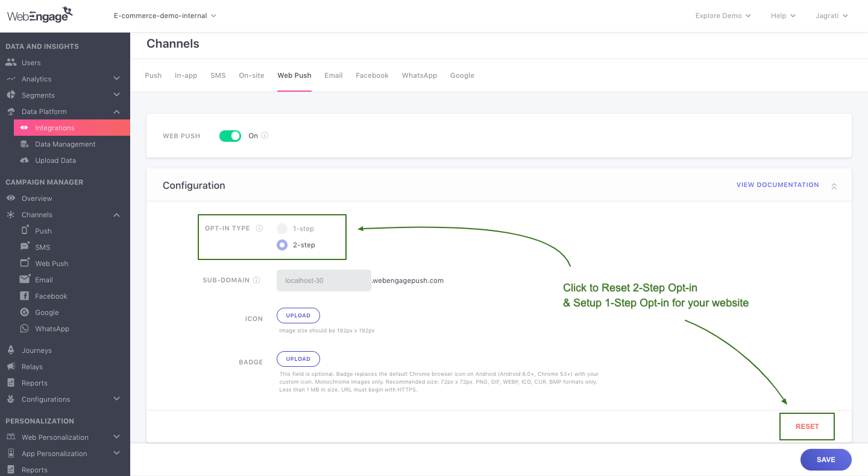Click the Email envelope icon in sidebar
Viewport: 868px width, 476px height.
coord(25,279)
